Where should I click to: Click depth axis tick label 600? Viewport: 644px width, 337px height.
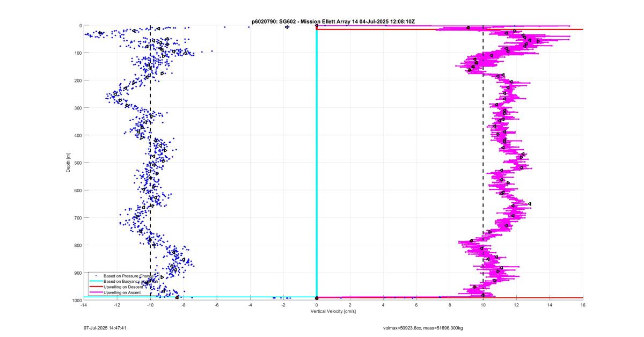[78, 191]
